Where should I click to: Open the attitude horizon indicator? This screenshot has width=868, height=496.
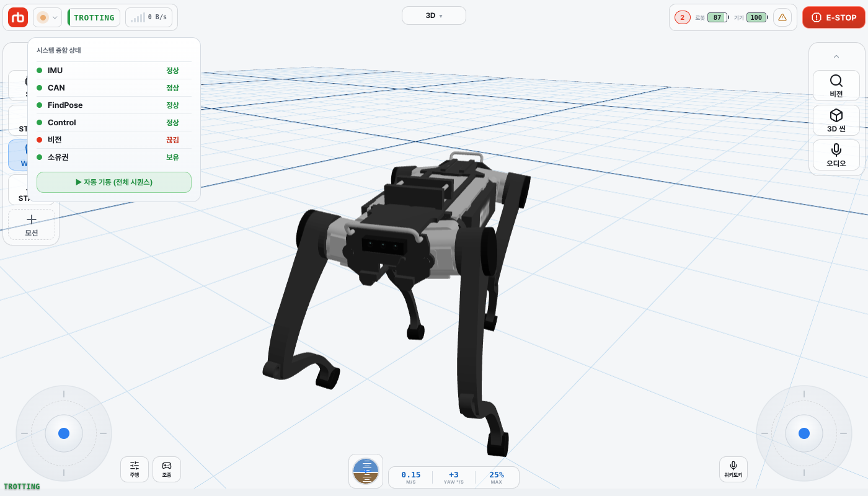[366, 471]
